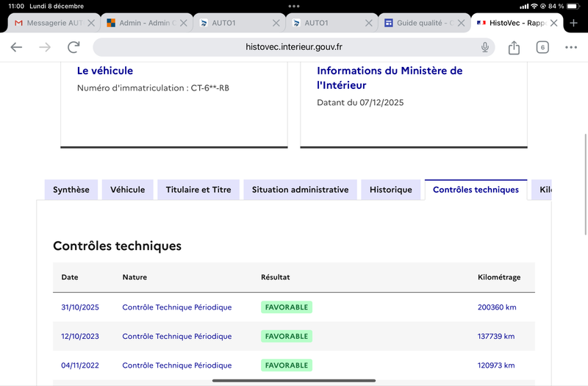This screenshot has height=386, width=588.
Task: Open the tab switcher showing 6
Action: 542,47
